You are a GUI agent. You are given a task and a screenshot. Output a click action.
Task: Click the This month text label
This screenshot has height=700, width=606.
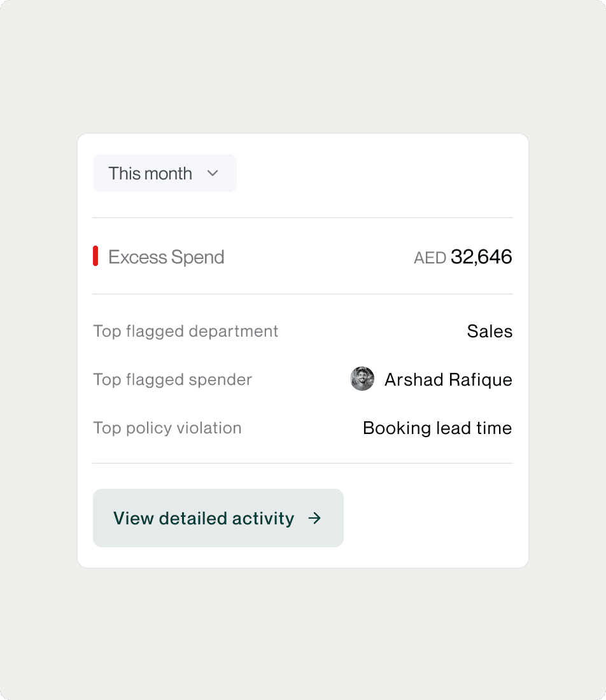[150, 173]
